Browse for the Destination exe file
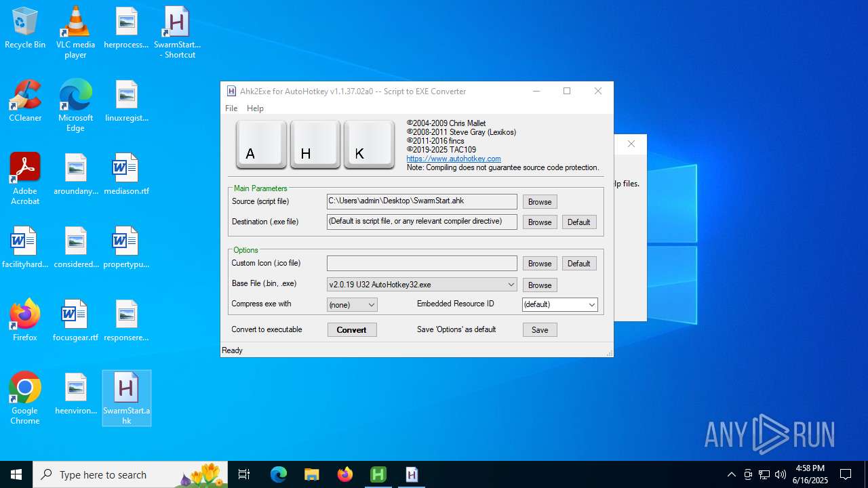 point(540,222)
